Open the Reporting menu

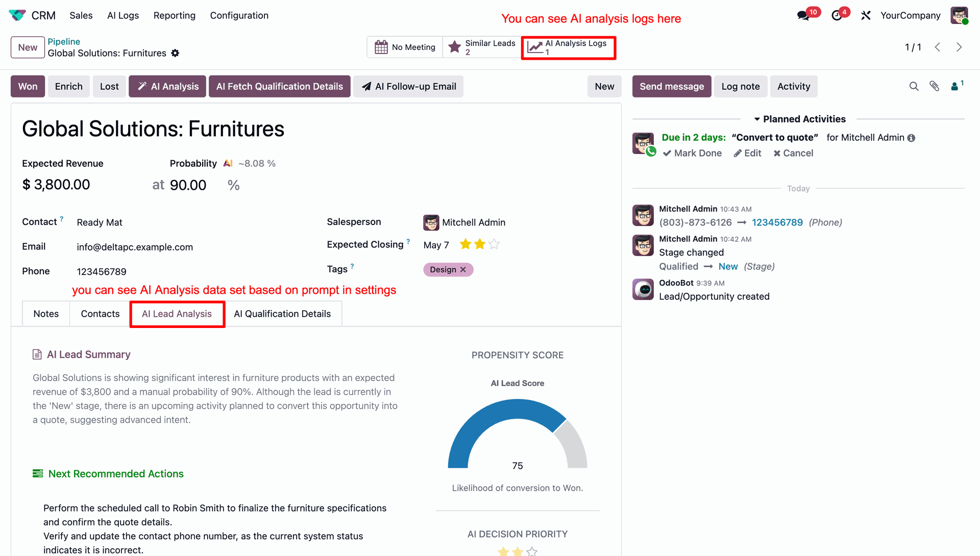pos(174,15)
